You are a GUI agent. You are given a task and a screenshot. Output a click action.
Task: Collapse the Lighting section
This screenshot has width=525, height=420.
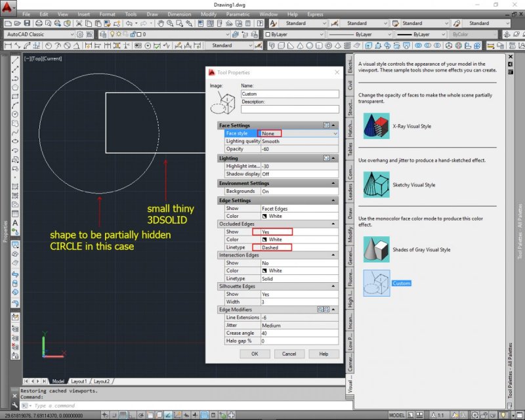(333, 158)
